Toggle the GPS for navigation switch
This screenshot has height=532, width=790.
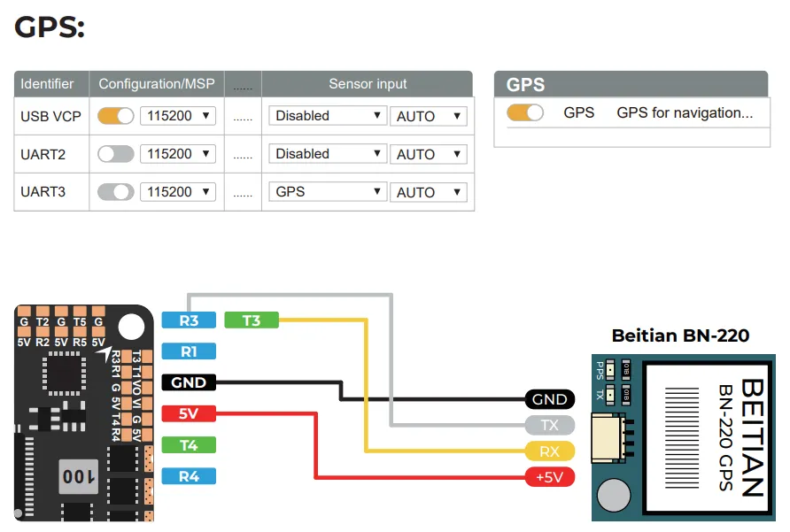pos(525,112)
